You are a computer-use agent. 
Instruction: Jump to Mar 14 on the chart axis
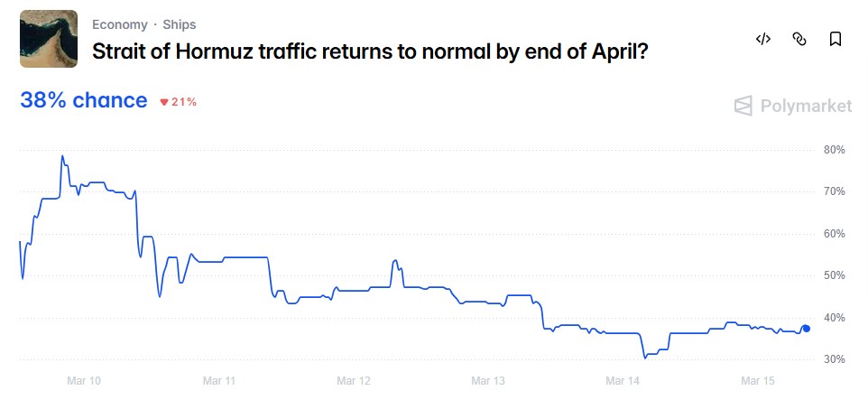tap(623, 381)
